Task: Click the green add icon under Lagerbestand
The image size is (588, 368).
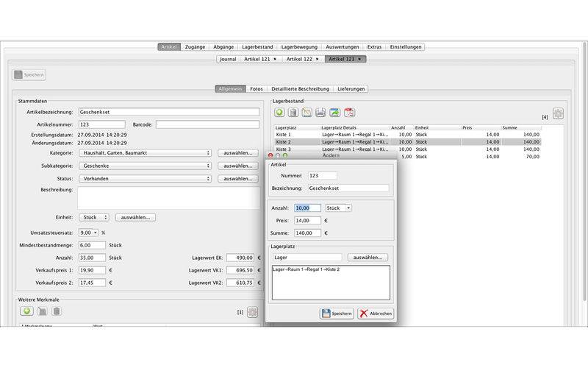Action: click(x=280, y=113)
